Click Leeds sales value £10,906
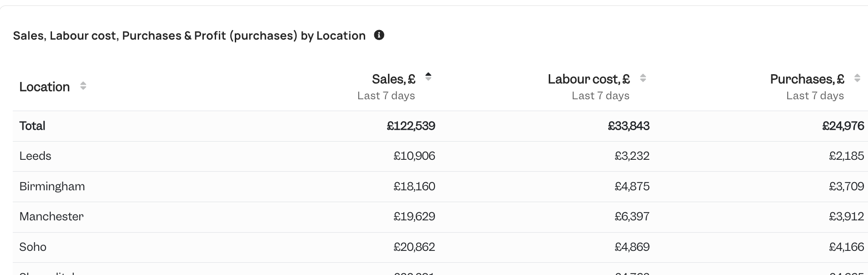Image resolution: width=868 pixels, height=275 pixels. [414, 156]
